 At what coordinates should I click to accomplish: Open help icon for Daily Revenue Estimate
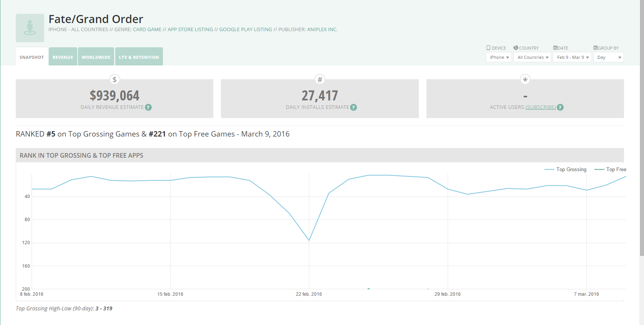[x=148, y=107]
